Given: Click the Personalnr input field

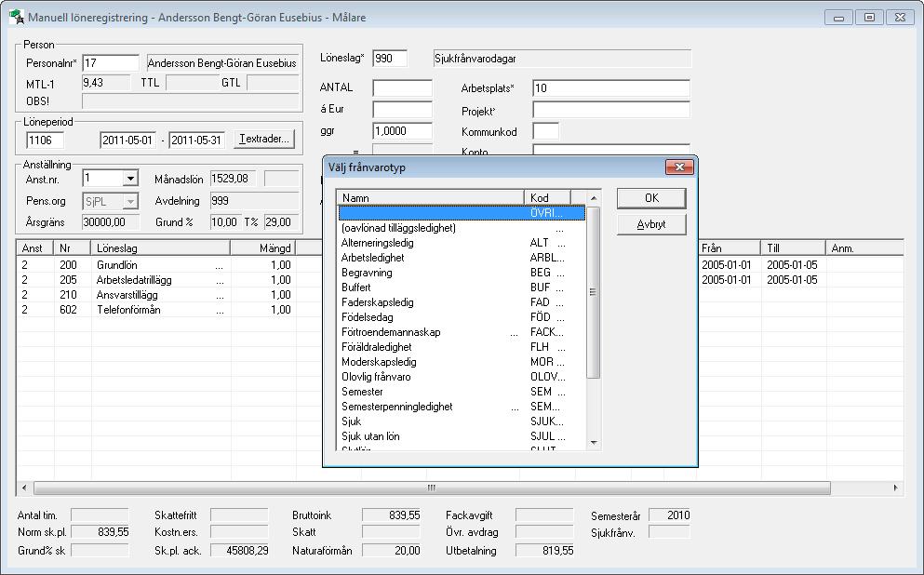Looking at the screenshot, I should 111,63.
